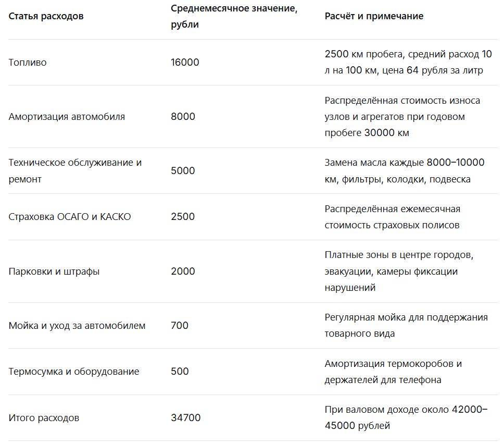
Task: Select the 'Амортизация автомобиля' cell
Action: [x=67, y=116]
